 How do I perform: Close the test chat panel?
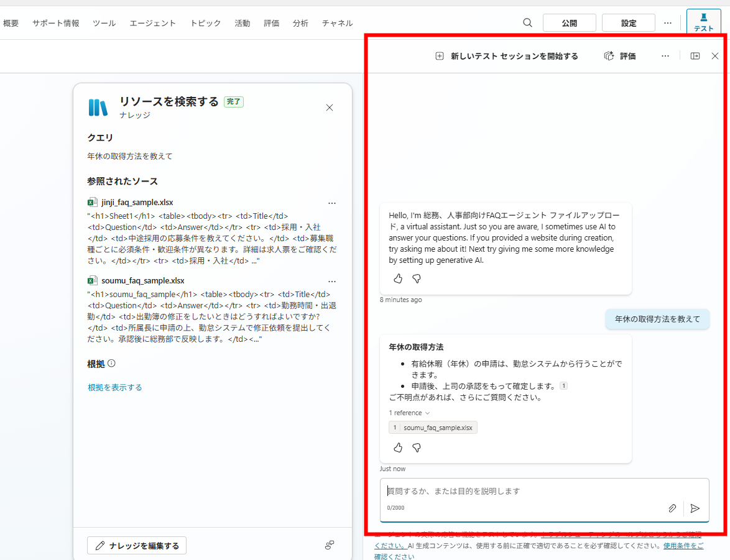point(715,56)
